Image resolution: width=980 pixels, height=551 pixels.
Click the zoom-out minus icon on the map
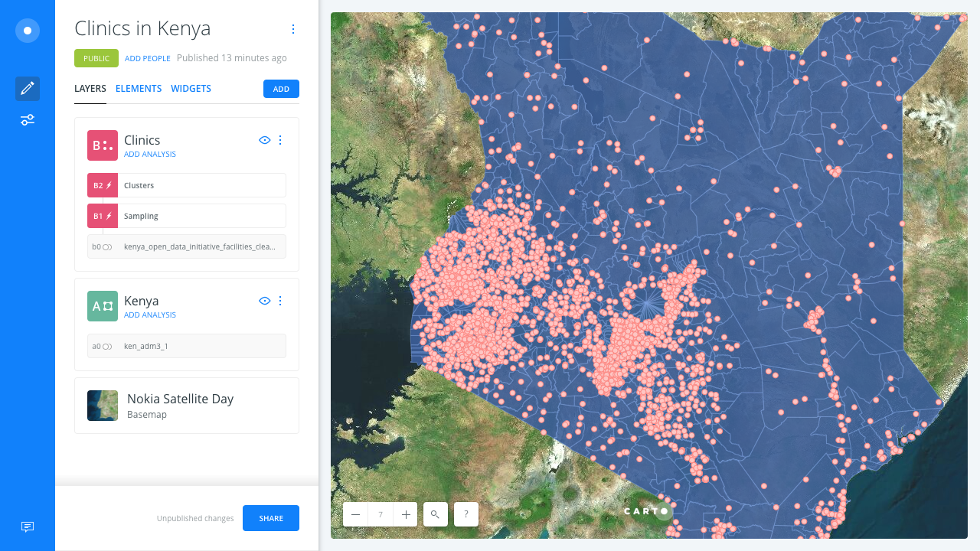pyautogui.click(x=355, y=514)
